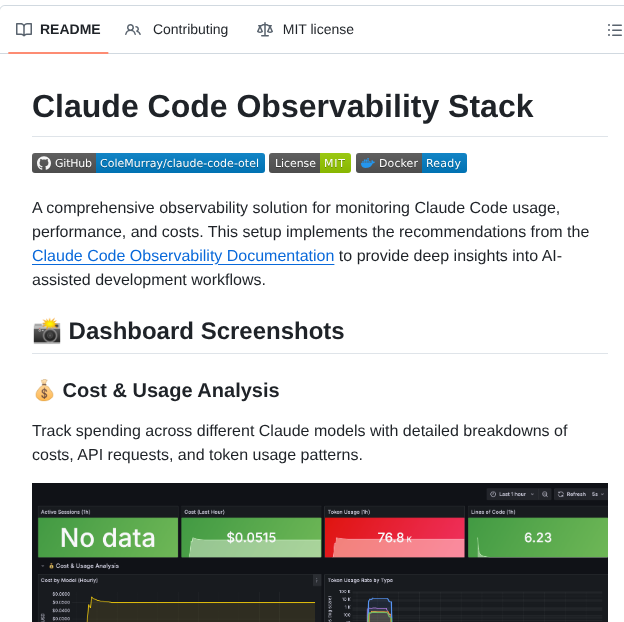Follow the Claude Code Observability Documentation link

(183, 256)
